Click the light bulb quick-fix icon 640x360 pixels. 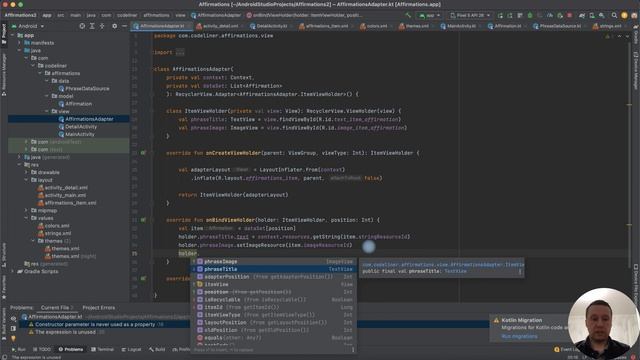tap(13, 338)
